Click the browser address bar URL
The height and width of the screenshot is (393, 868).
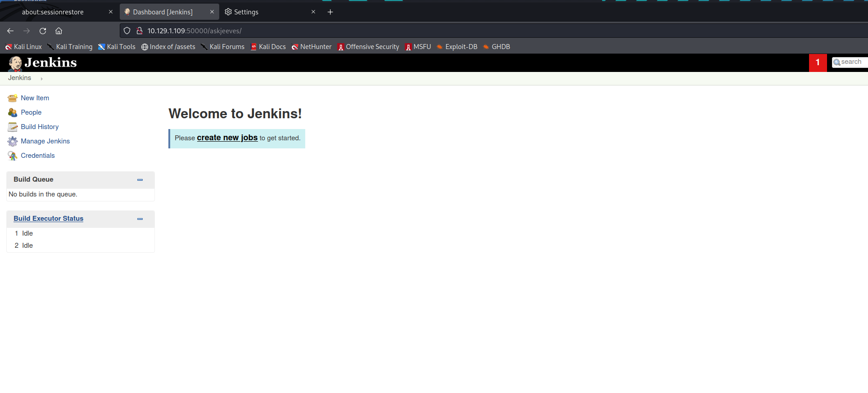click(x=194, y=31)
